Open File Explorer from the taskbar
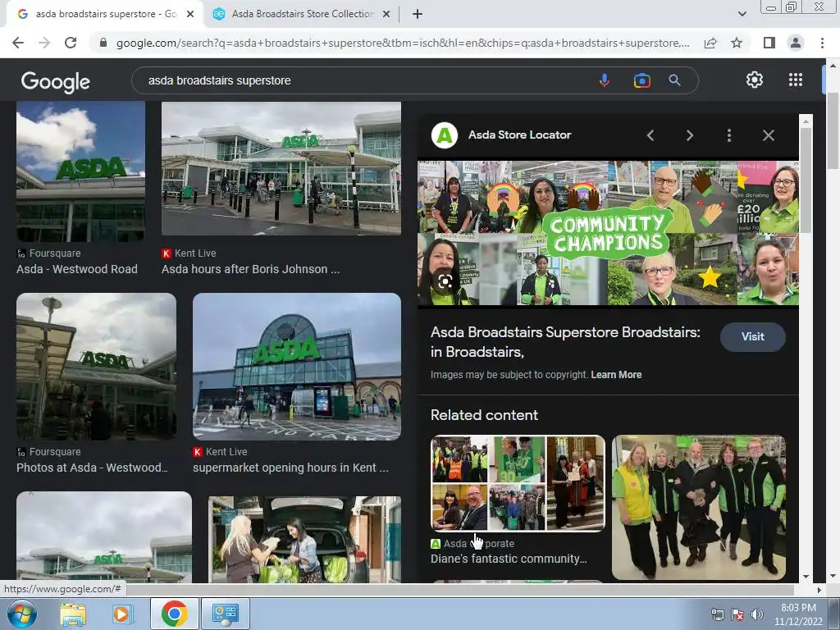The image size is (840, 630). pyautogui.click(x=73, y=614)
